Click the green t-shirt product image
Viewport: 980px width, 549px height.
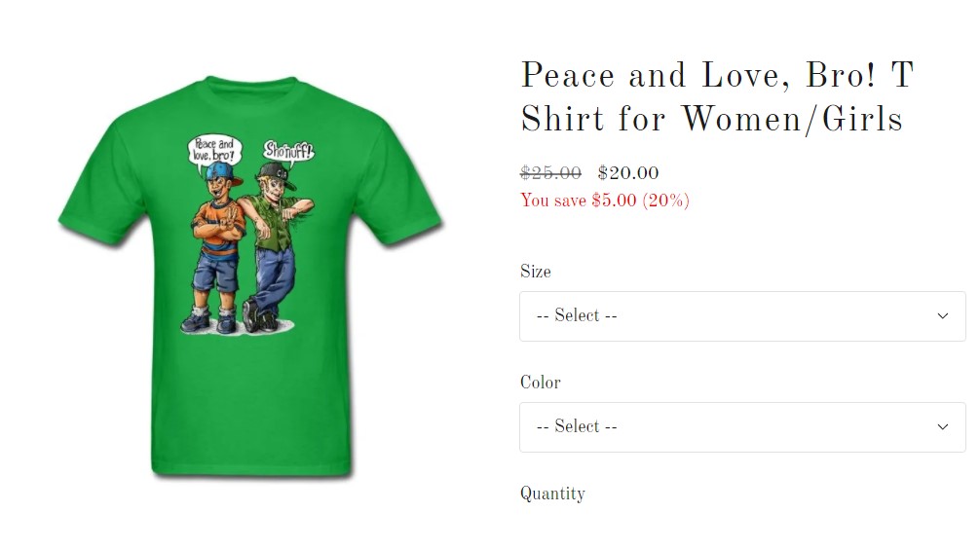251,277
